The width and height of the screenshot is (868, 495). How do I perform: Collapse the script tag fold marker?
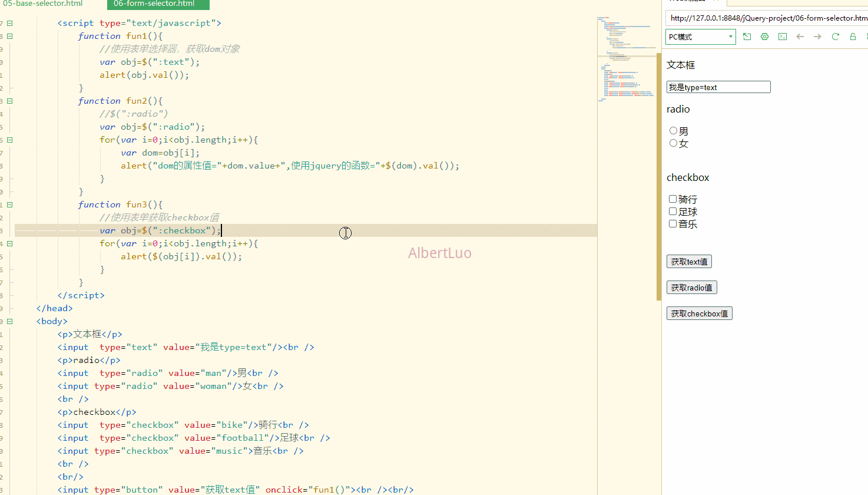(9, 23)
